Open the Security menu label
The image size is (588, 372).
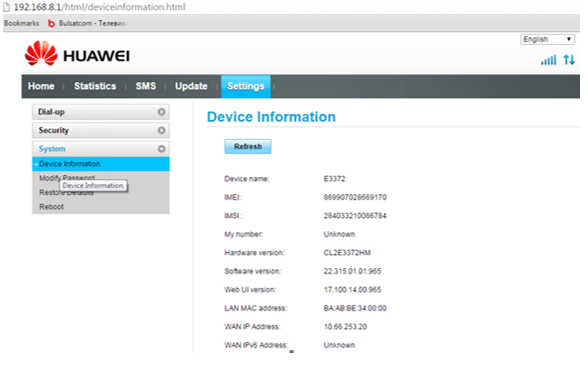(54, 130)
